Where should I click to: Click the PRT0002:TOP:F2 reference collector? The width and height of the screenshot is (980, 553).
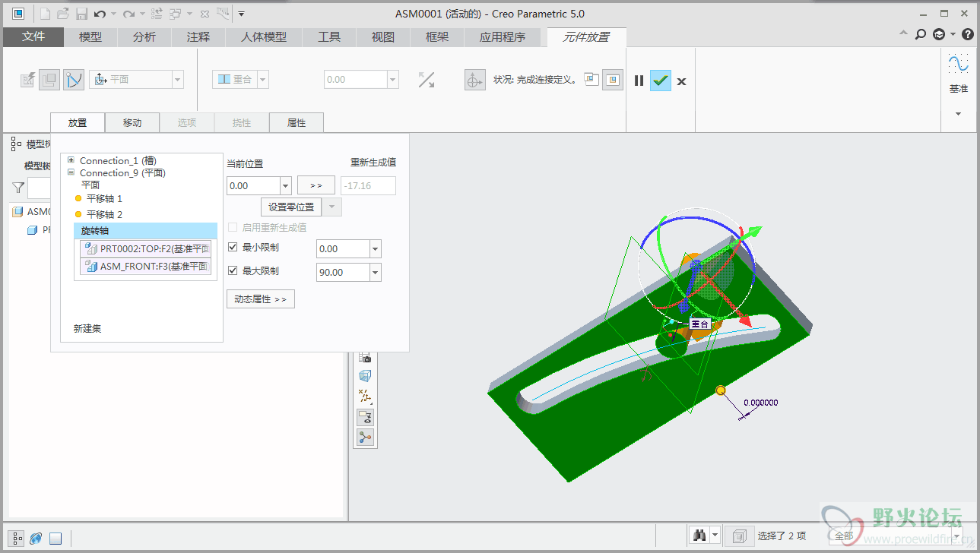pos(145,248)
